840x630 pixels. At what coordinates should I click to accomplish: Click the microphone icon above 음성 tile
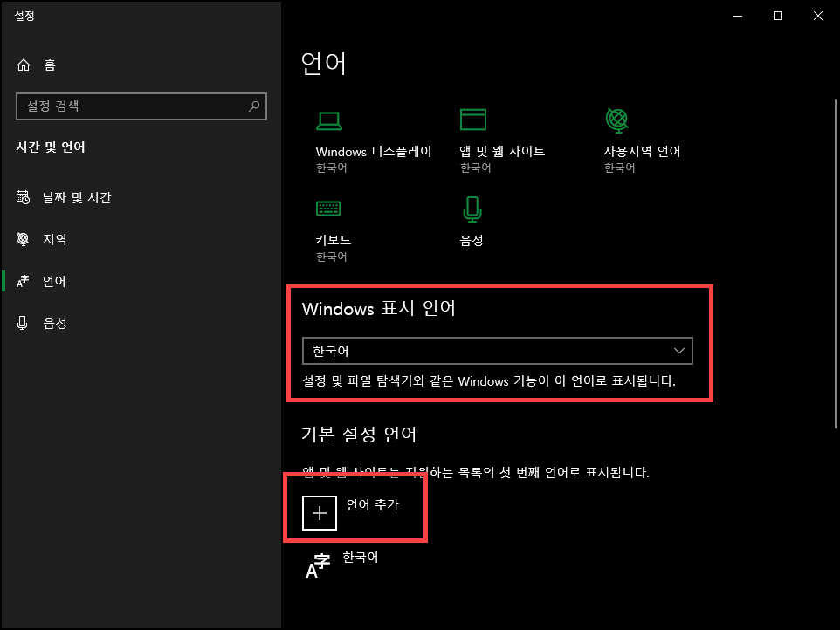[x=472, y=209]
